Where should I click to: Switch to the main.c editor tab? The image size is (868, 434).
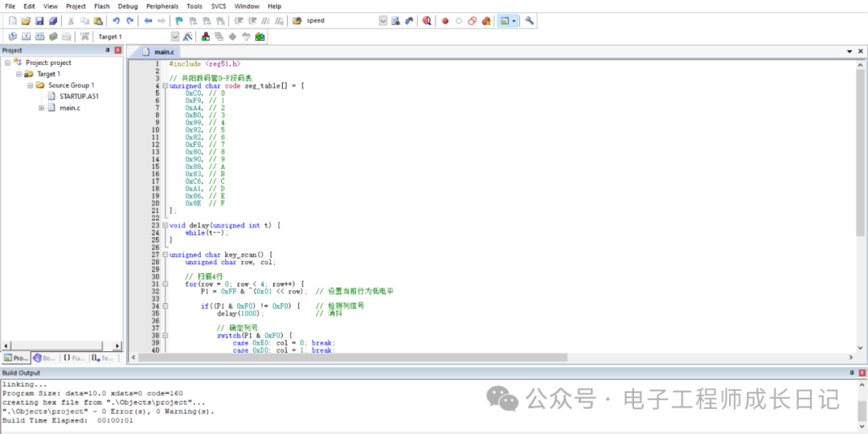pos(159,51)
